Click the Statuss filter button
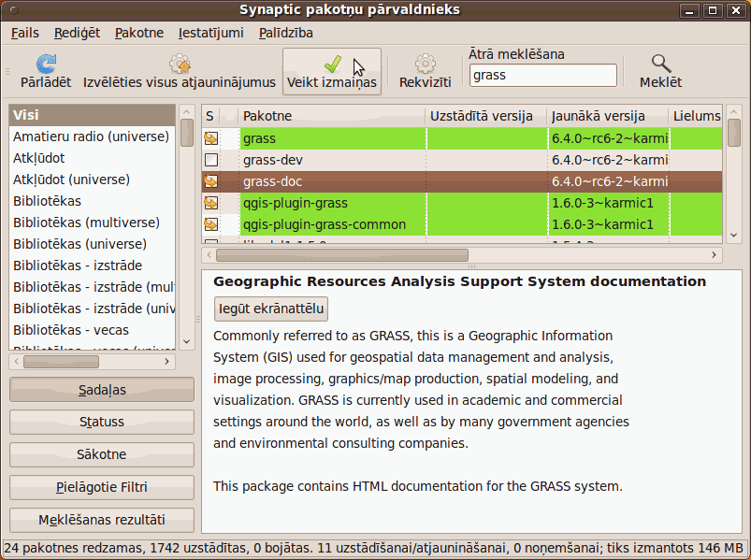The height and width of the screenshot is (560, 751). pyautogui.click(x=102, y=422)
